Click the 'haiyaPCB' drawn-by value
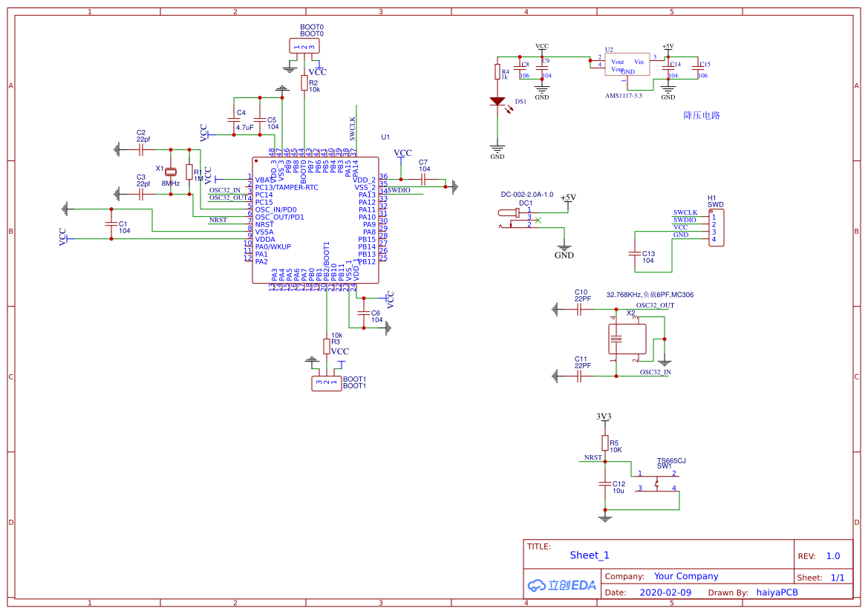The height and width of the screenshot is (614, 868). coord(777,592)
